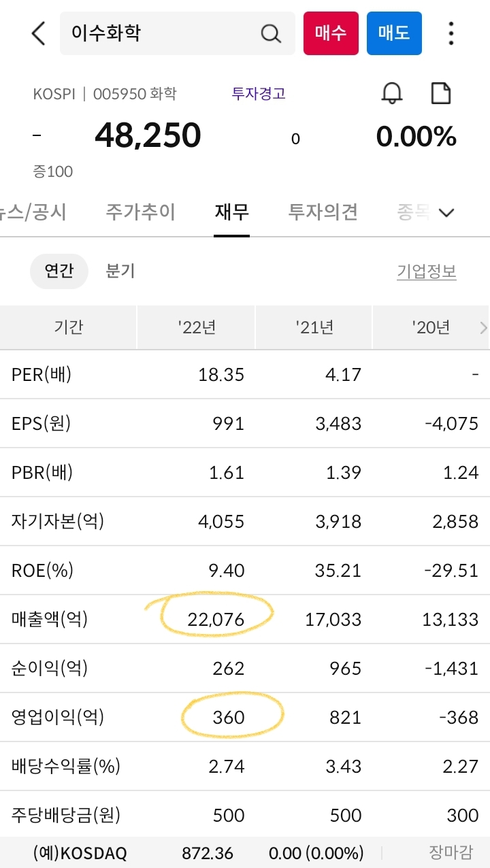Select the '22년 column header
This screenshot has height=868, width=490.
click(196, 327)
